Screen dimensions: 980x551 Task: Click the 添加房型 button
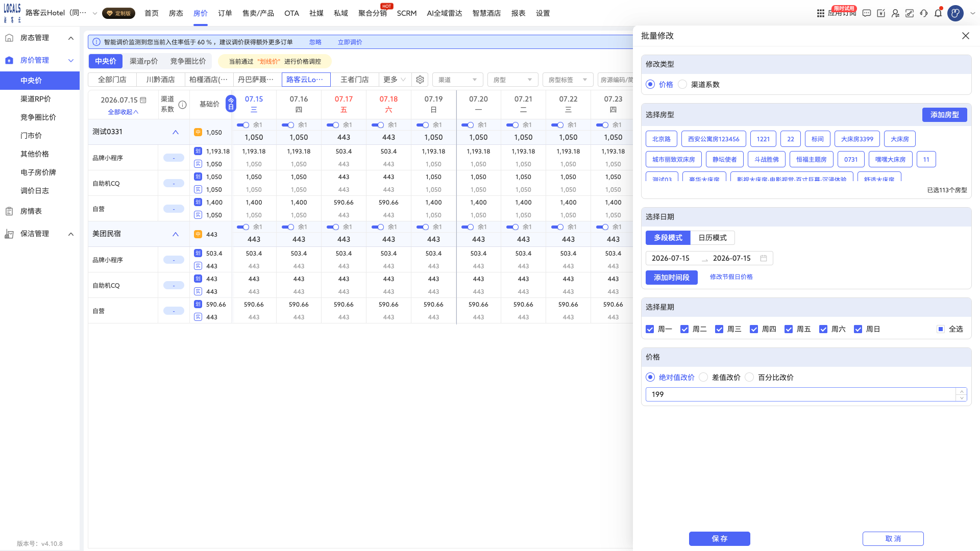coord(944,115)
